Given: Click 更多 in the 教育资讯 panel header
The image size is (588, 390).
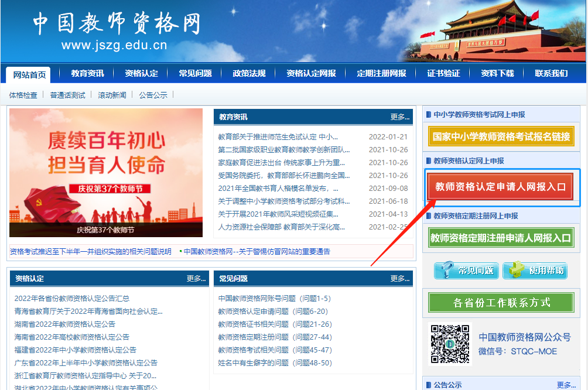Looking at the screenshot, I should pyautogui.click(x=400, y=117).
